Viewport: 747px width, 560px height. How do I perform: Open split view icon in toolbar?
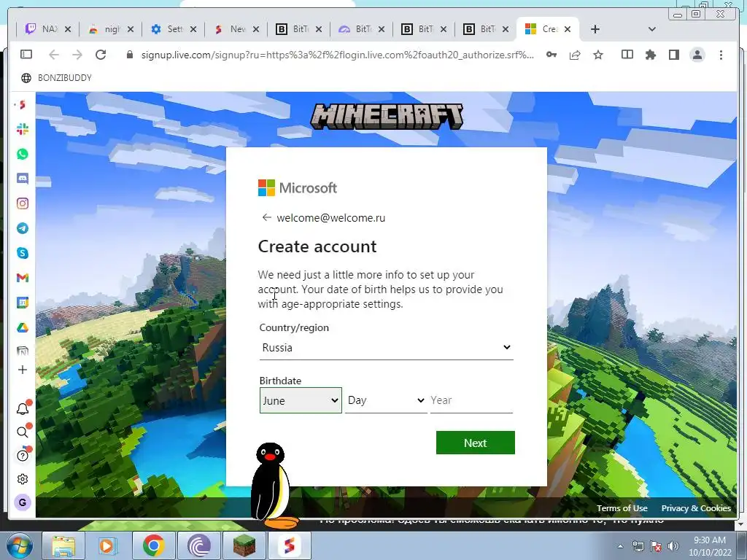coord(627,55)
